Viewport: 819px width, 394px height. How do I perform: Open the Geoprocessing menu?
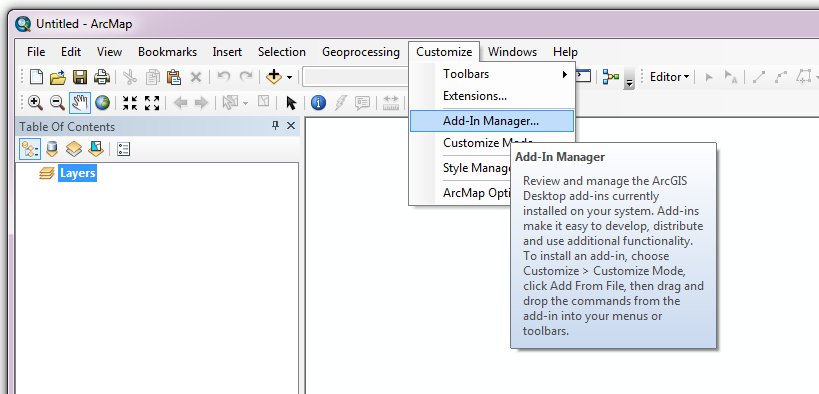click(360, 52)
